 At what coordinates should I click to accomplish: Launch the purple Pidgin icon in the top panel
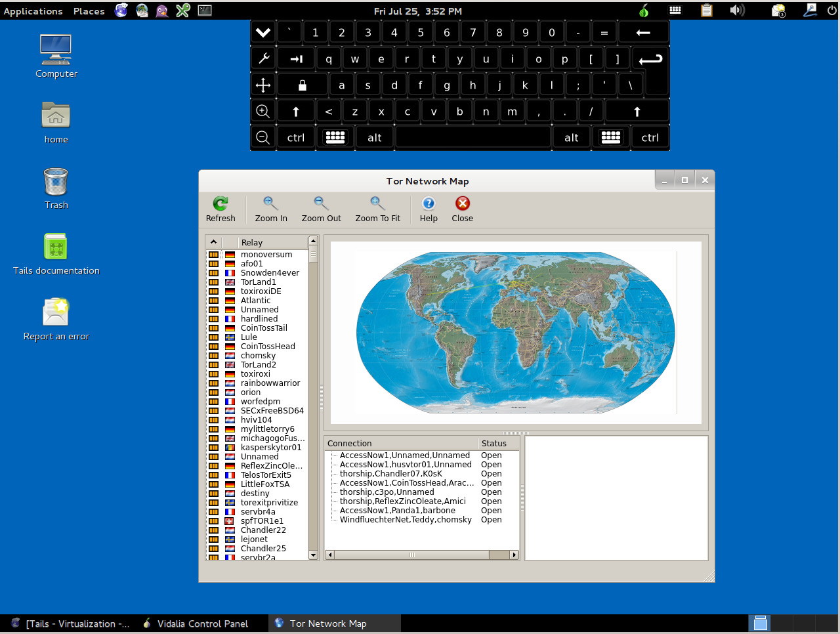[162, 10]
